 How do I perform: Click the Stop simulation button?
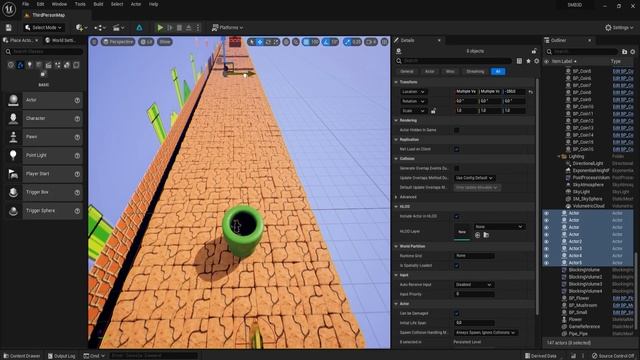[179, 27]
